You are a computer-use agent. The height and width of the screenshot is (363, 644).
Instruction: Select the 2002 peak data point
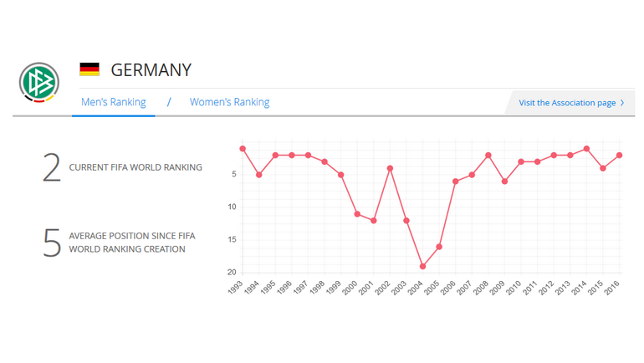(390, 168)
